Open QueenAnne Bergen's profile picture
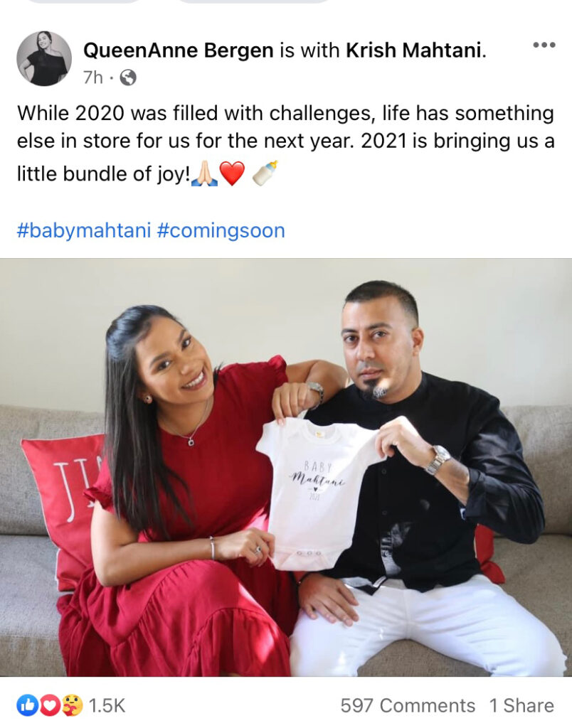The image size is (572, 728). point(44,58)
